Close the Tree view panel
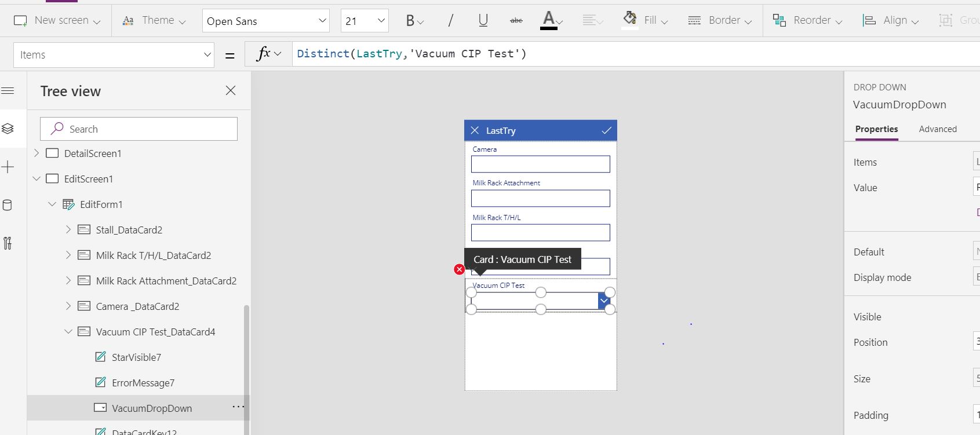This screenshot has height=435, width=980. (231, 90)
